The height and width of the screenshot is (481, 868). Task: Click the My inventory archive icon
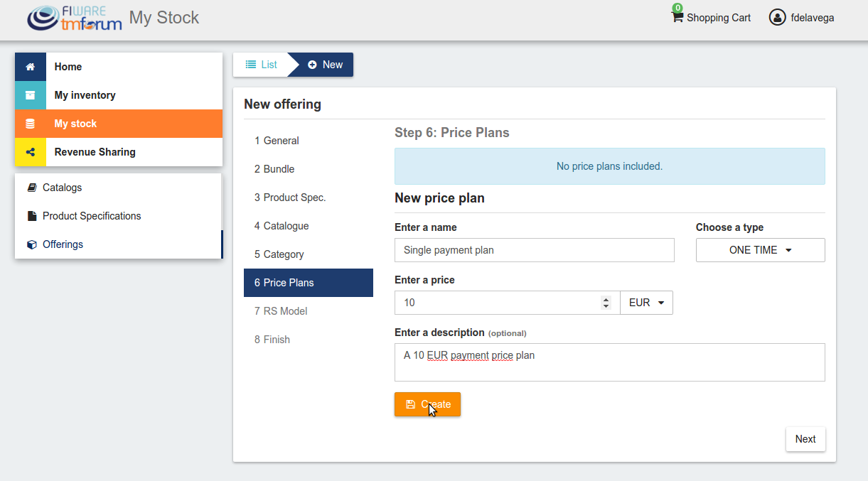[x=30, y=95]
